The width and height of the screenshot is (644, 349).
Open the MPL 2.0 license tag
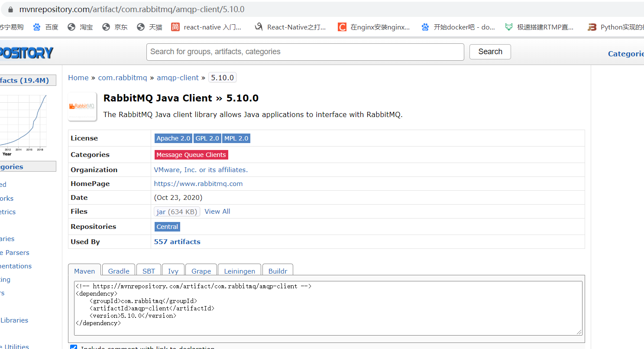pyautogui.click(x=236, y=138)
